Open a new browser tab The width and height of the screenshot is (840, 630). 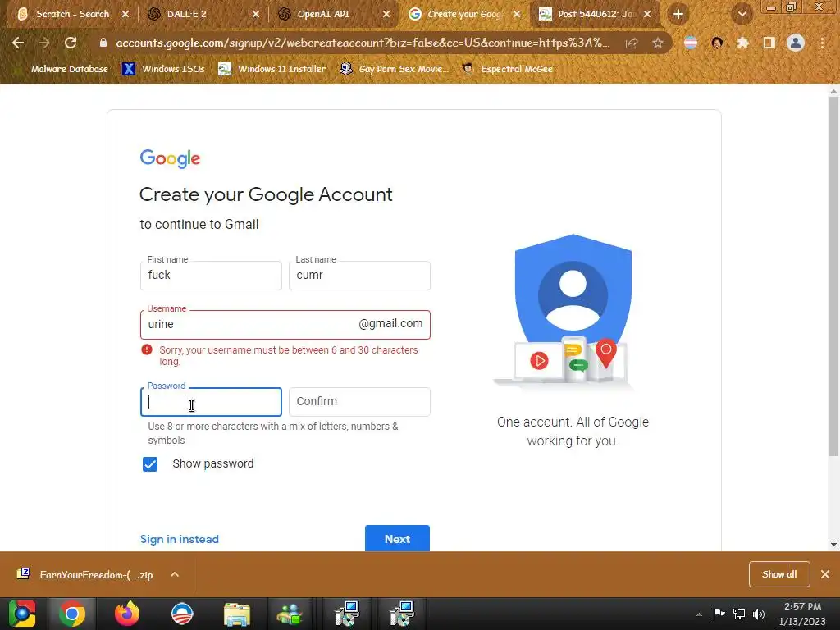click(x=678, y=14)
